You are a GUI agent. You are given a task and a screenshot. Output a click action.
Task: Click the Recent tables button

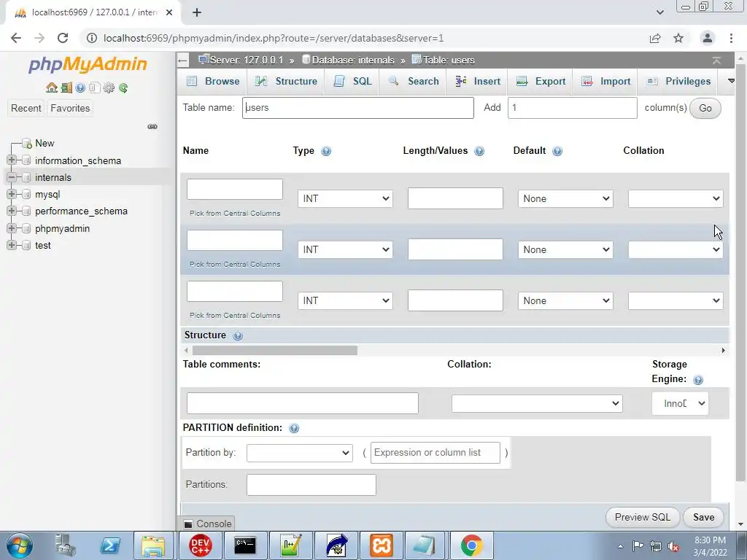pyautogui.click(x=26, y=109)
